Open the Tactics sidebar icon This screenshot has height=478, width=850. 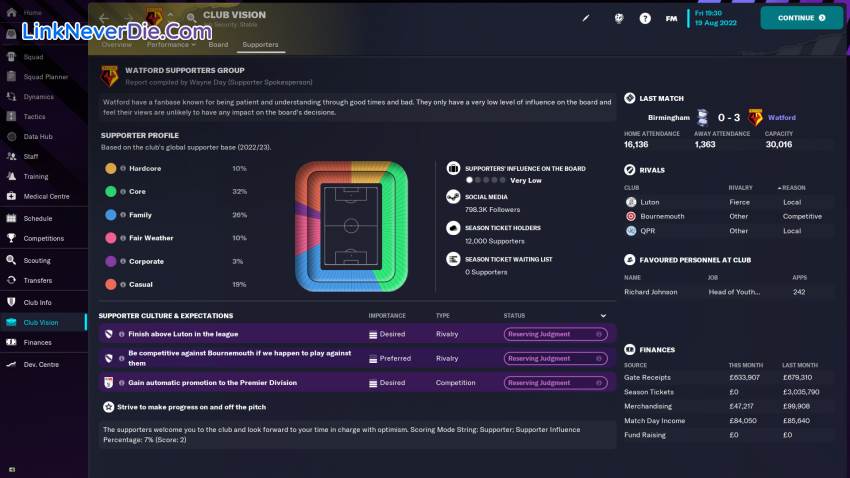(11, 117)
